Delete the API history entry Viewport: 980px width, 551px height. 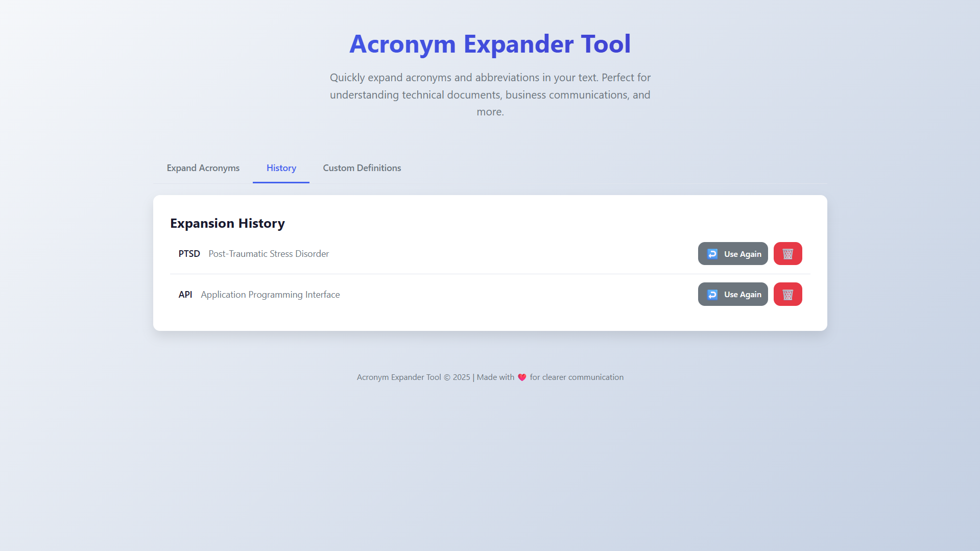tap(787, 295)
